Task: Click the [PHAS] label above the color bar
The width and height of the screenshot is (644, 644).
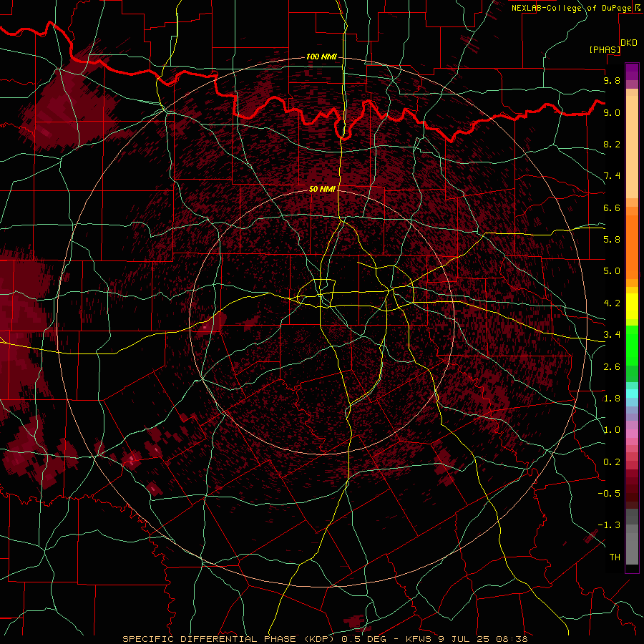Action: pos(605,49)
